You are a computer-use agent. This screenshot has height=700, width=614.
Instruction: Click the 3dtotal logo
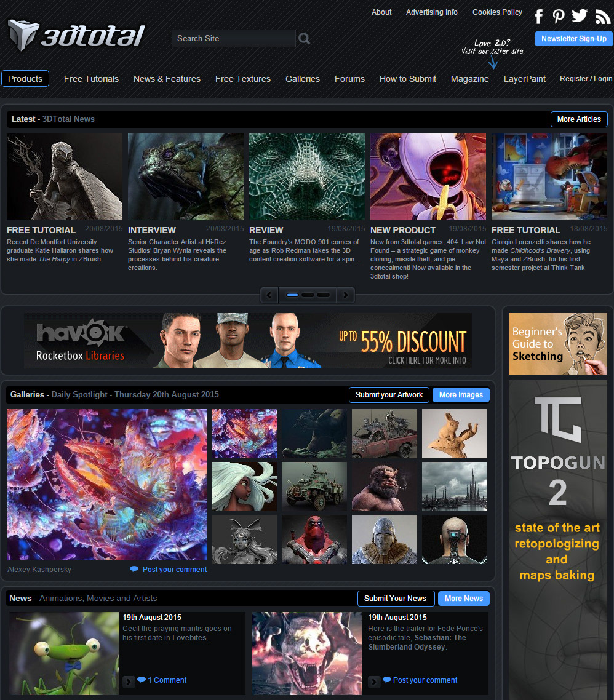(x=76, y=35)
